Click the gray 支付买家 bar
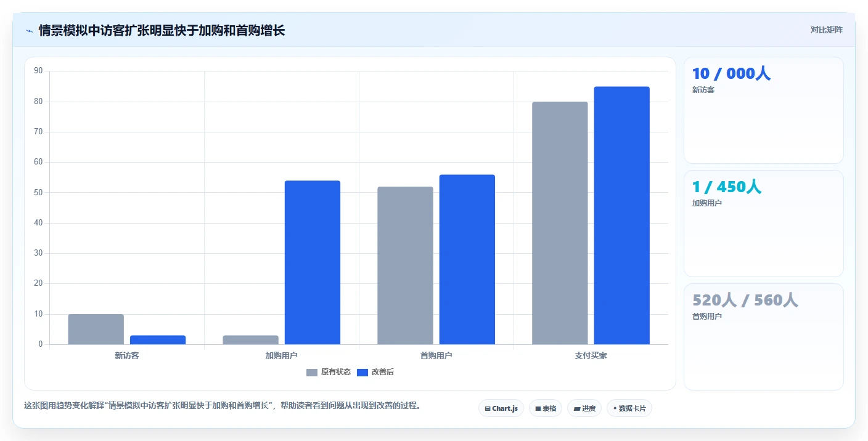Screen dimensions: 868x441 [x=560, y=223]
